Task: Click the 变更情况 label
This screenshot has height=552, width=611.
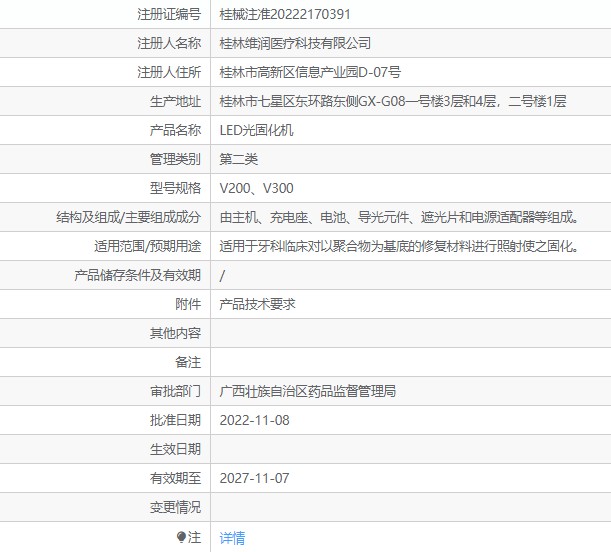Action: [x=175, y=507]
